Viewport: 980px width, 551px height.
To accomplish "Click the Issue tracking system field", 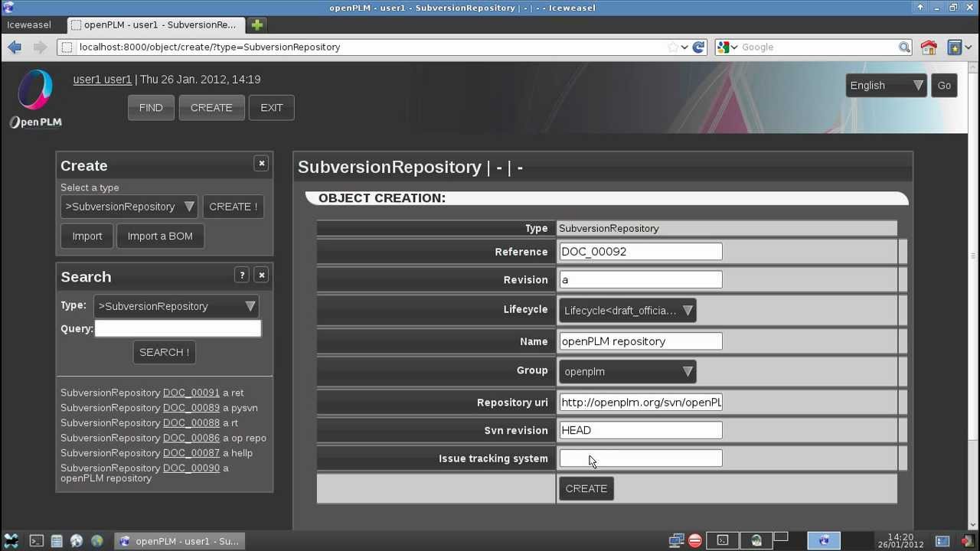I will (x=641, y=458).
